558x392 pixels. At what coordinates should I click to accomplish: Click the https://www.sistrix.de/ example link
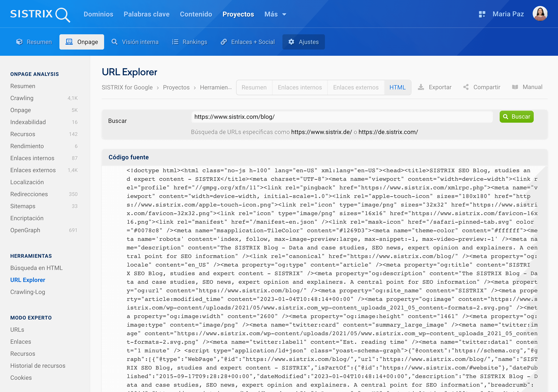pyautogui.click(x=321, y=132)
